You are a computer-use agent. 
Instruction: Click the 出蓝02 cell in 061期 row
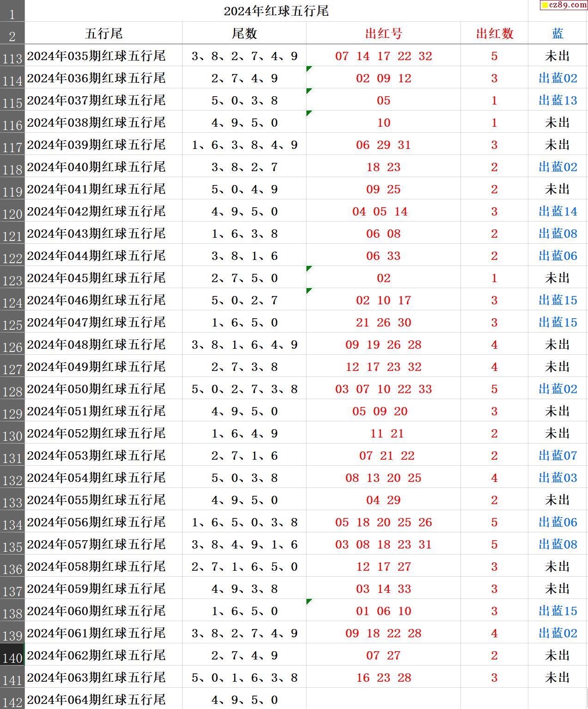tap(558, 633)
